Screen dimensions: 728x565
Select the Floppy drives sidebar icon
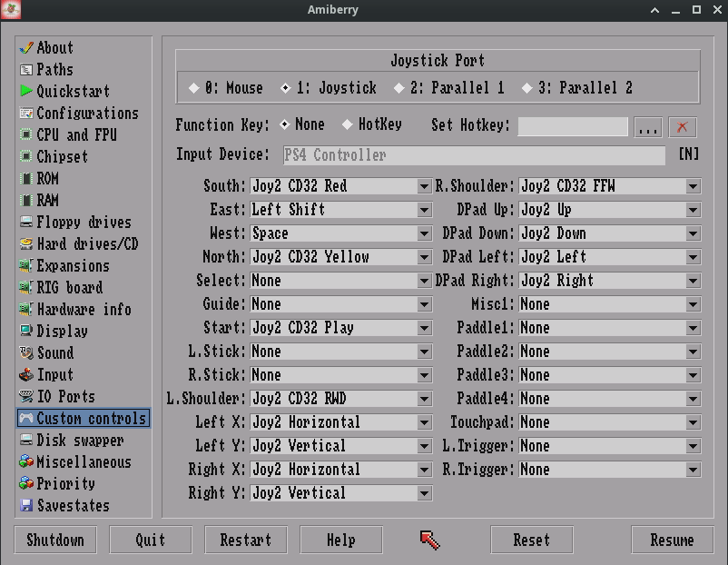click(x=27, y=222)
